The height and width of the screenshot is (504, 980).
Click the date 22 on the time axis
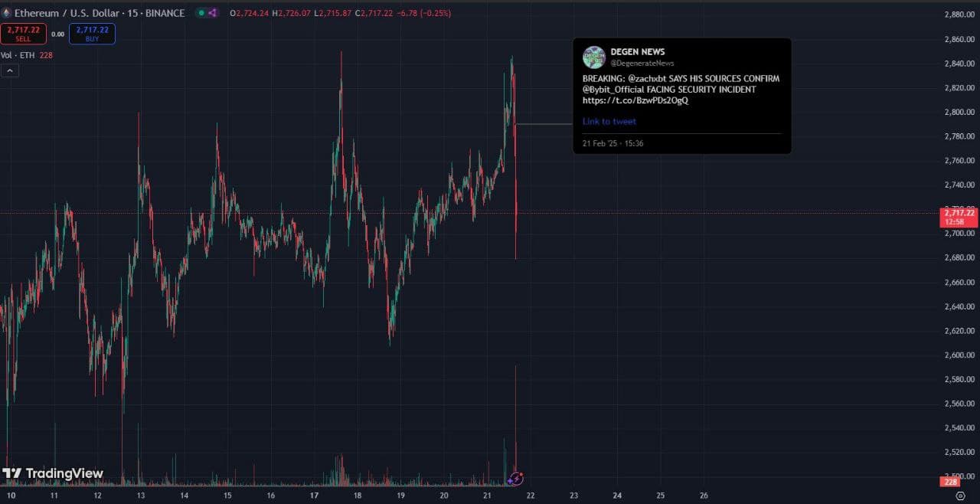pyautogui.click(x=530, y=496)
